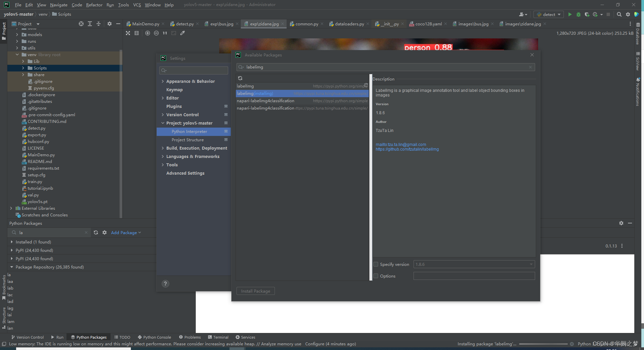644x350 pixels.
Task: Toggle grid display in image viewer toolbar
Action: pyautogui.click(x=137, y=33)
